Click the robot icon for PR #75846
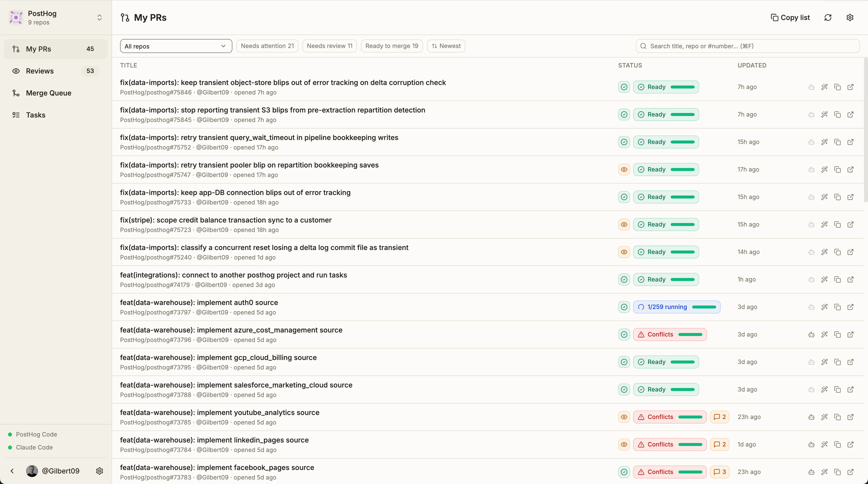This screenshot has height=484, width=868. click(811, 87)
